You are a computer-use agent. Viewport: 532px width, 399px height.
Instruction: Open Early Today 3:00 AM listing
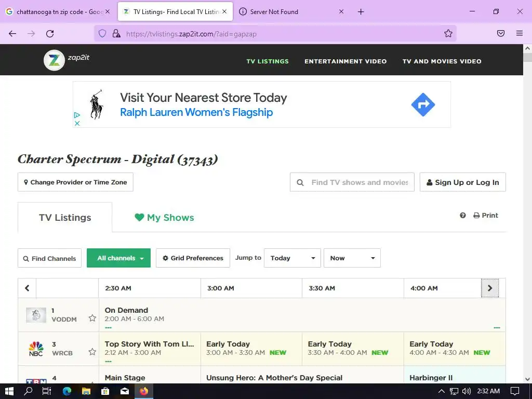point(251,349)
